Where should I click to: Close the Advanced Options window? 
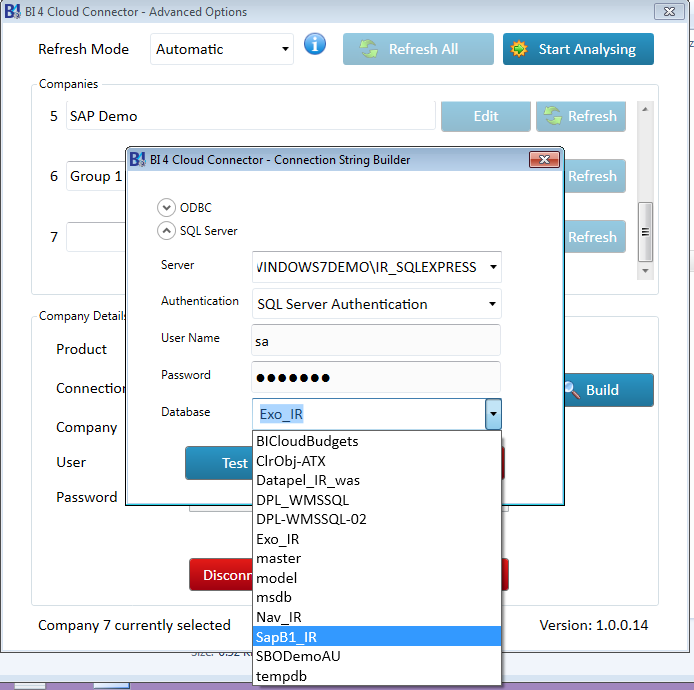click(669, 12)
